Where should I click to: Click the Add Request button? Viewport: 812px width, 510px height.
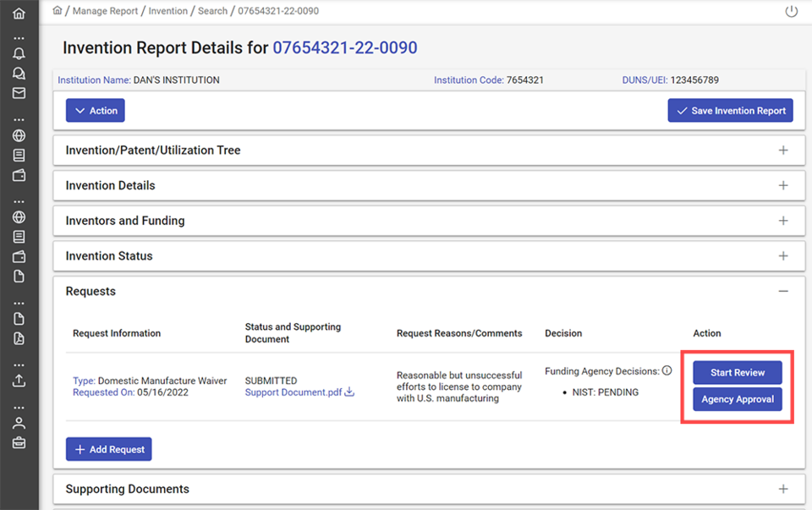108,449
